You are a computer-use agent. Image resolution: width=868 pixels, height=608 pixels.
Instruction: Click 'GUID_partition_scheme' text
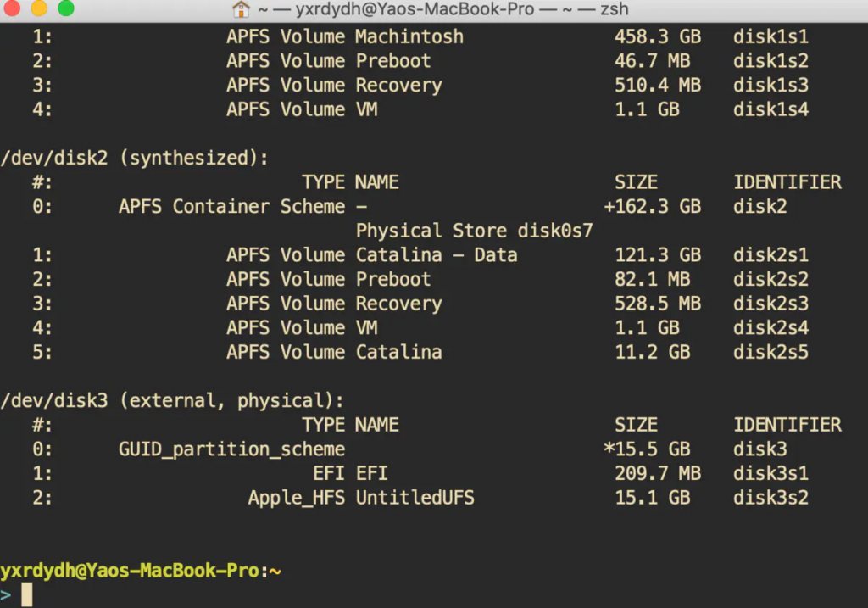coord(231,449)
